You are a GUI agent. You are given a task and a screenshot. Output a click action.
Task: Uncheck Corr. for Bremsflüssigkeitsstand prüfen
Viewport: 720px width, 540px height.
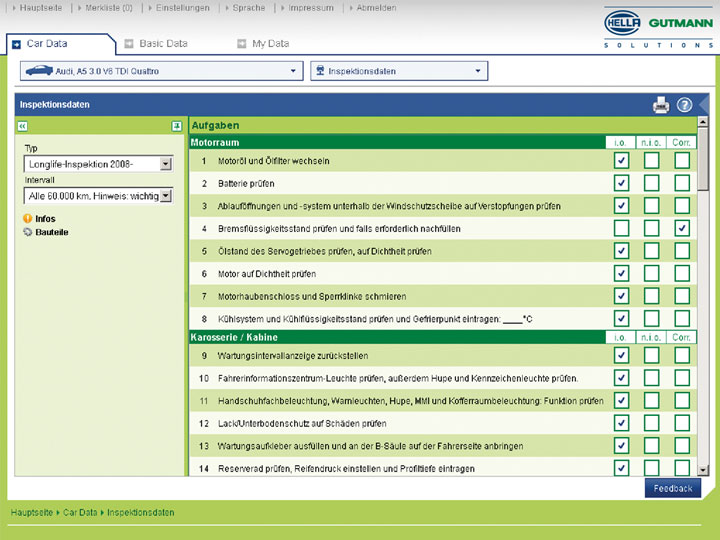tap(681, 228)
